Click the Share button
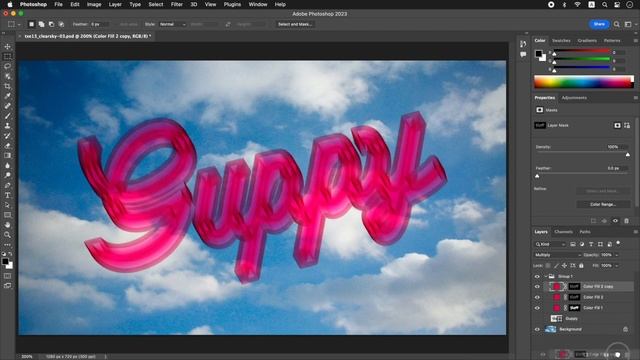640x360 pixels. [x=599, y=24]
